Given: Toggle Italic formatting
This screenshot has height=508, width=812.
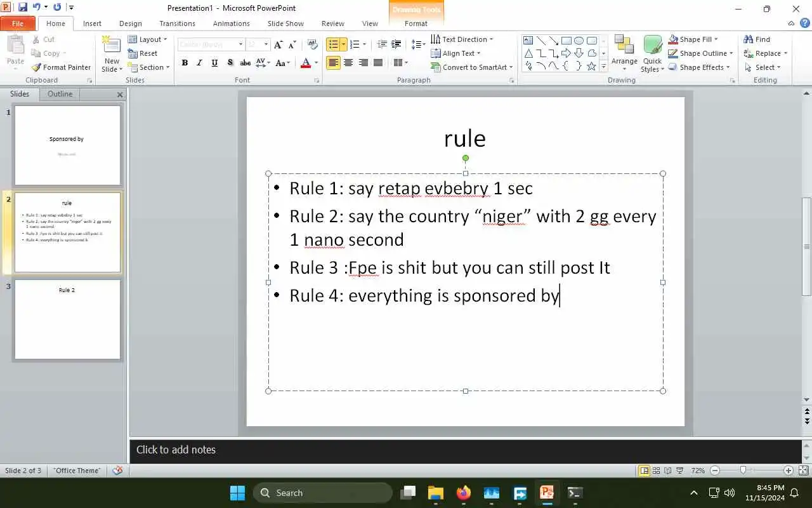Looking at the screenshot, I should (199, 63).
